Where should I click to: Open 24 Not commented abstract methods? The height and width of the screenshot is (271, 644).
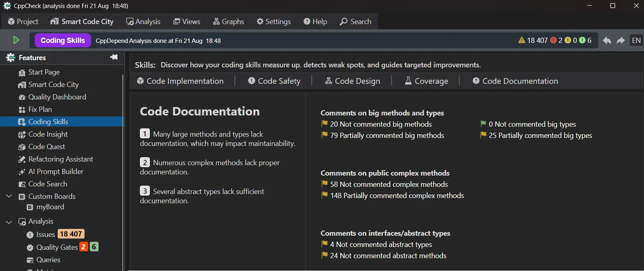[388, 256]
